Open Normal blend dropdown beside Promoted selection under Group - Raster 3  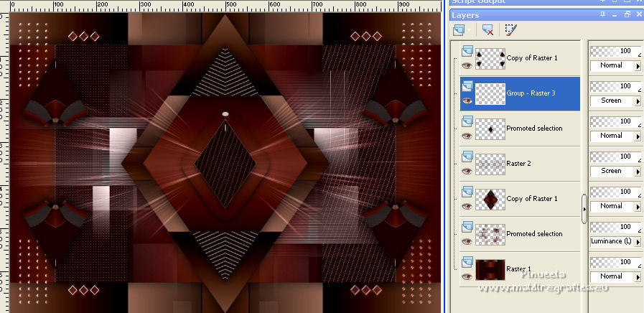click(x=638, y=136)
